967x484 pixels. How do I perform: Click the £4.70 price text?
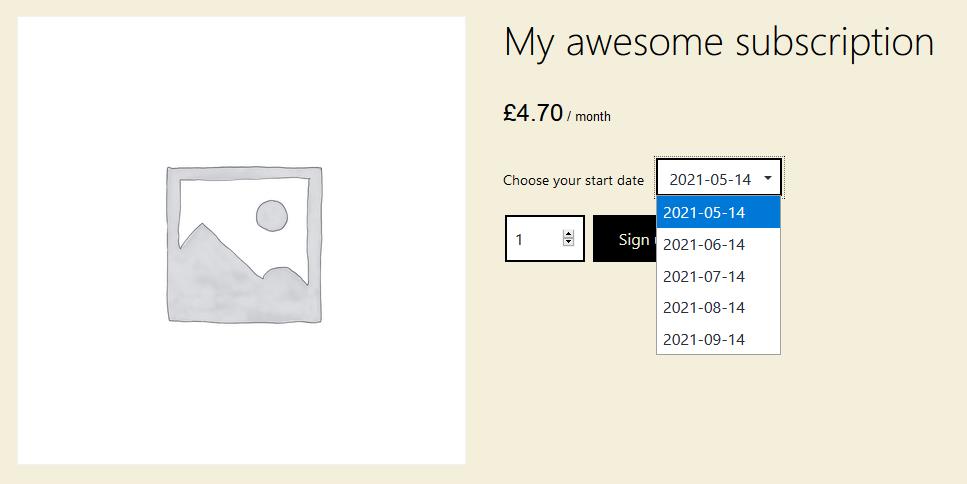[x=533, y=113]
